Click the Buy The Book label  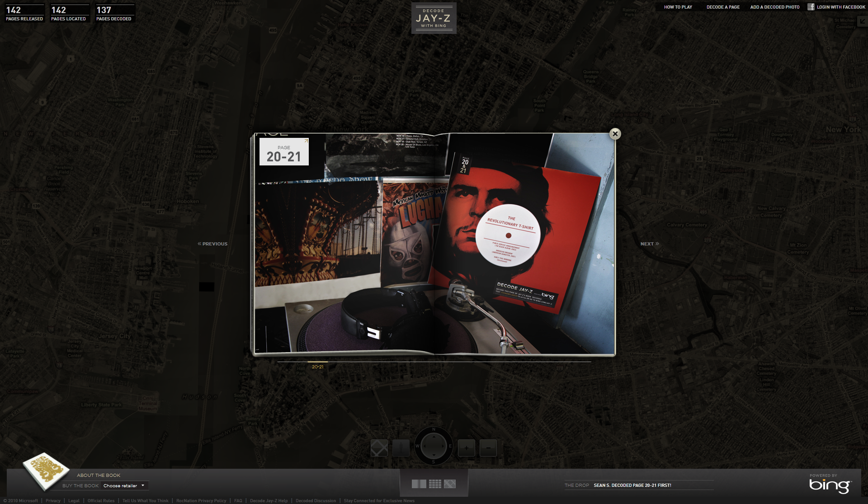click(x=80, y=485)
